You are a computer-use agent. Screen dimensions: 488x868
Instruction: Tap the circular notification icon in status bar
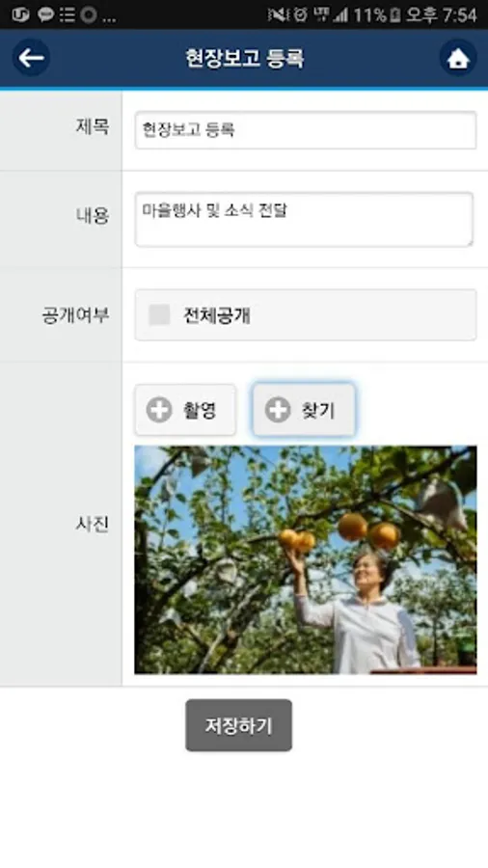tap(89, 14)
